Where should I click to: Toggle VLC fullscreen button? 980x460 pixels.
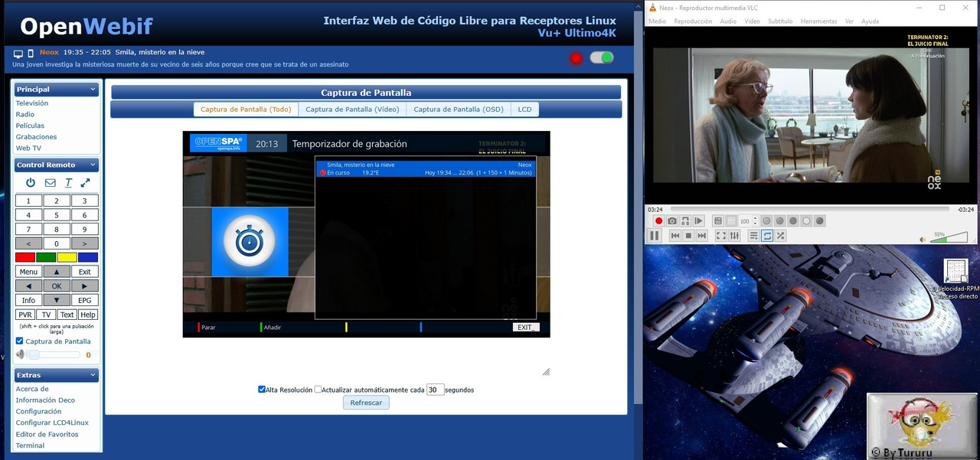pos(721,236)
